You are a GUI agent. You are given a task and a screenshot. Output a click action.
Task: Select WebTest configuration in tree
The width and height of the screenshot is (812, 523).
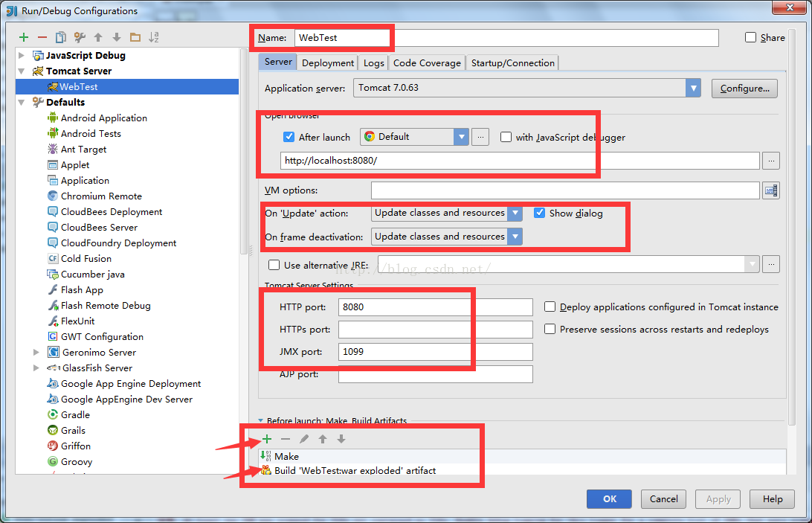(x=127, y=86)
